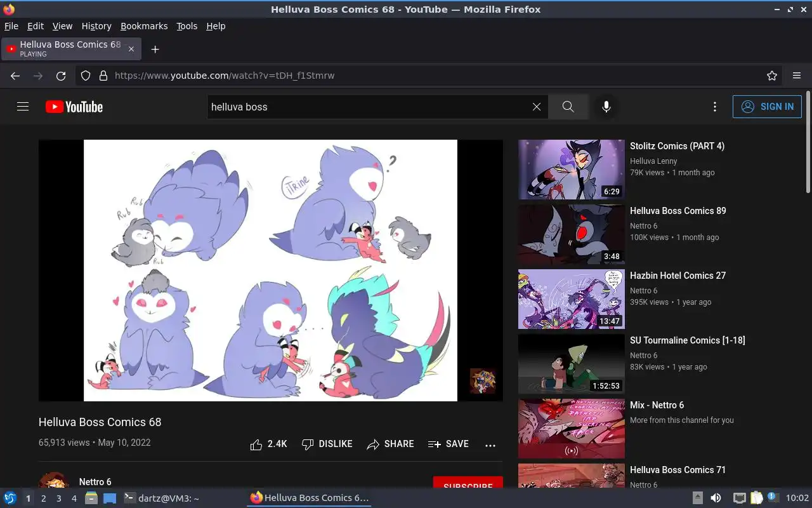The width and height of the screenshot is (812, 508).
Task: Go back with the browser back arrow
Action: [x=15, y=76]
